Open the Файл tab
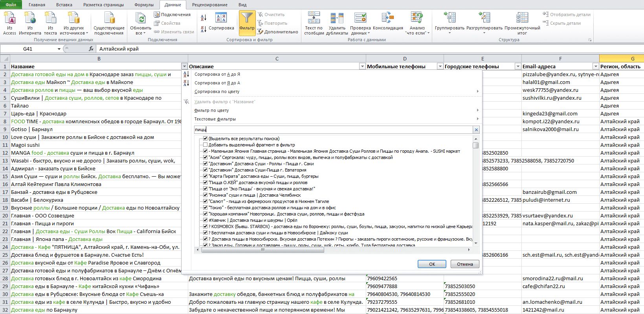Image resolution: width=644 pixels, height=314 pixels. (11, 5)
